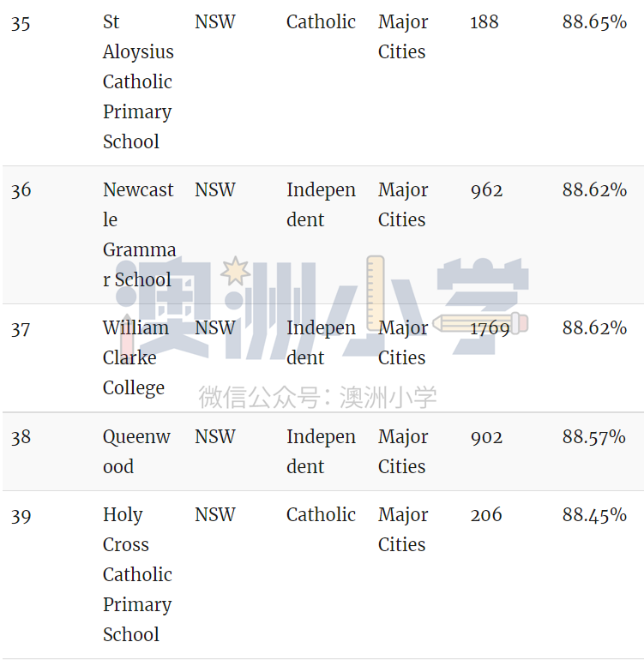
Task: Click enrolment figure 902
Action: pyautogui.click(x=486, y=437)
